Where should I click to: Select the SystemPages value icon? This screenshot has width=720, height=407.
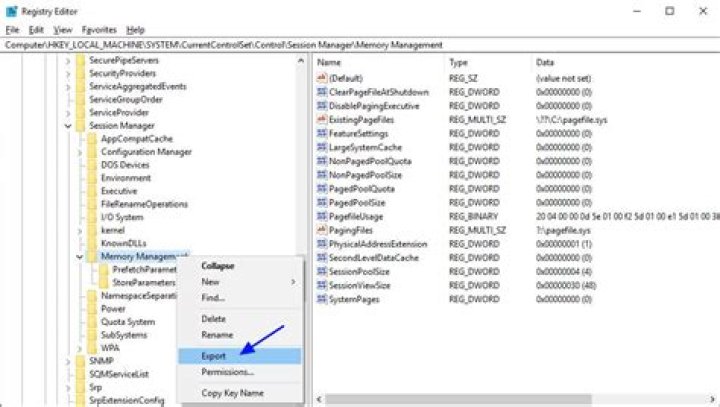(321, 298)
